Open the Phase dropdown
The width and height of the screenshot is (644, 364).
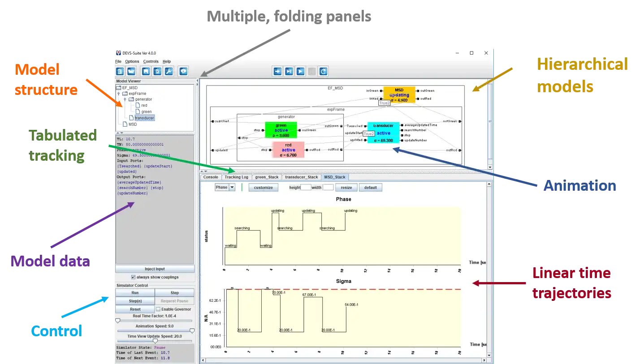click(x=224, y=187)
